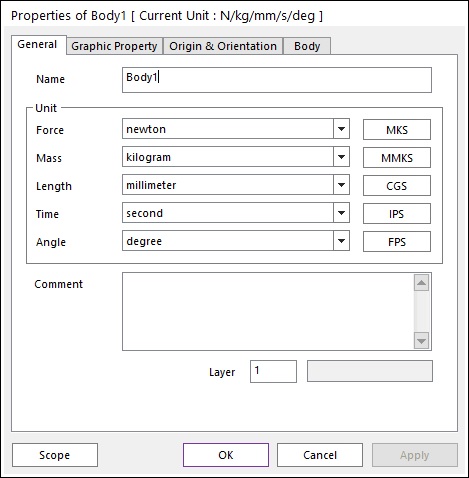Expand the Force unit dropdown

pos(341,129)
